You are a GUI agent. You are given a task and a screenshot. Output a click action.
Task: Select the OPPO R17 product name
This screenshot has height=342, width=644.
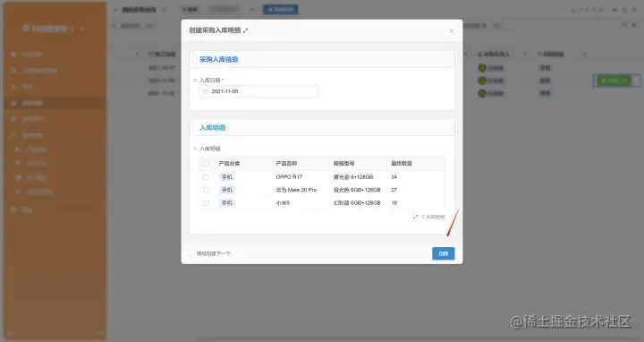click(289, 177)
